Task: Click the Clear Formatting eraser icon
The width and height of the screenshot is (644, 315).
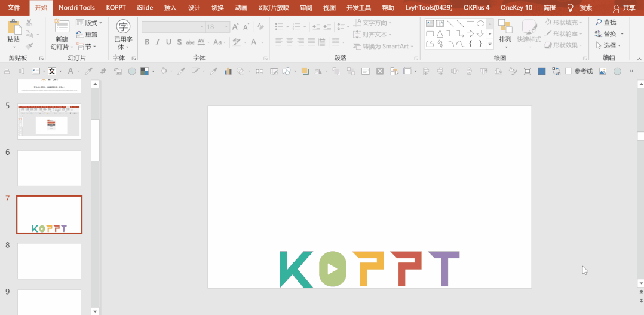Action: (x=260, y=27)
